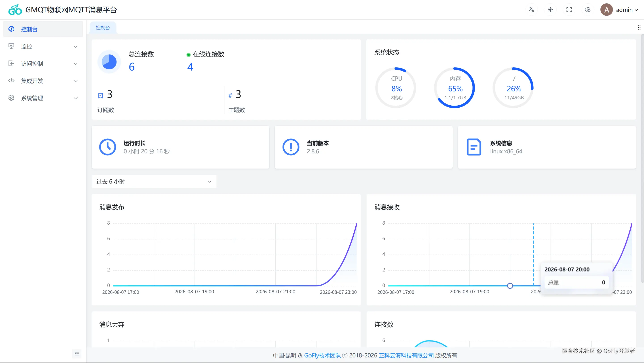This screenshot has height=363, width=644.
Task: Click the green online status dot
Action: [x=188, y=55]
